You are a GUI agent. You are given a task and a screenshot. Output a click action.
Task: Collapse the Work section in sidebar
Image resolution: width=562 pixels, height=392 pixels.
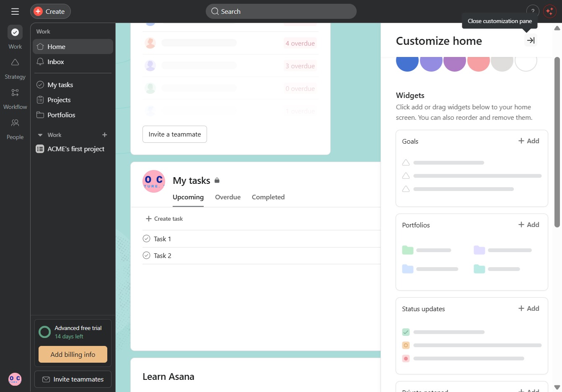(x=40, y=135)
